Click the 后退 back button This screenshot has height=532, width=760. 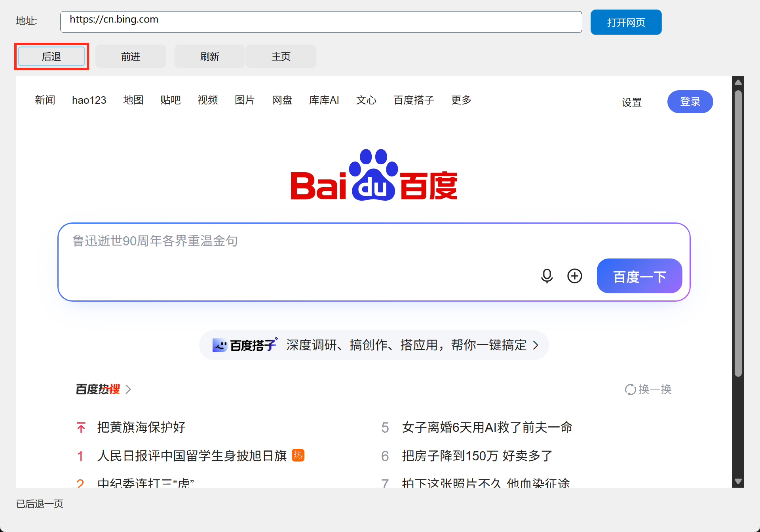[51, 57]
